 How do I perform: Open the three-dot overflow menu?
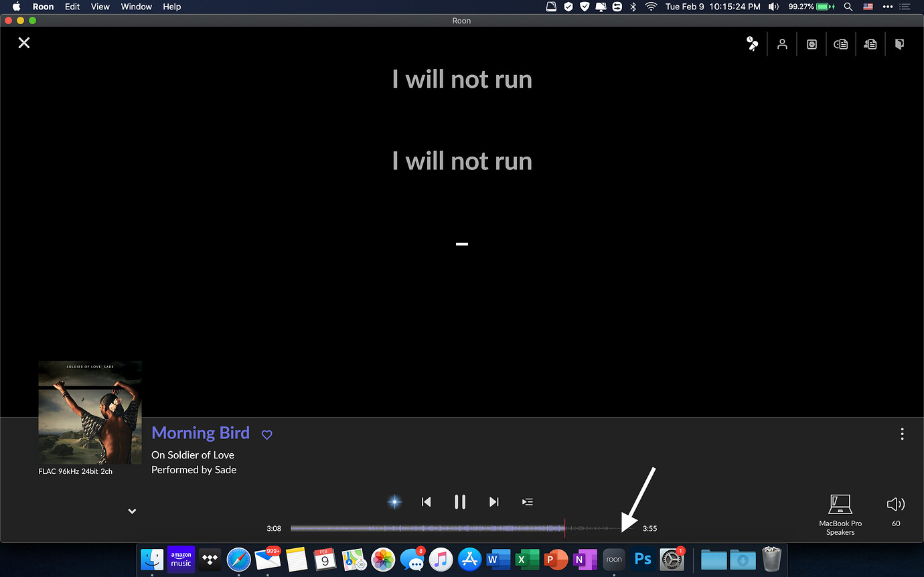pos(902,433)
